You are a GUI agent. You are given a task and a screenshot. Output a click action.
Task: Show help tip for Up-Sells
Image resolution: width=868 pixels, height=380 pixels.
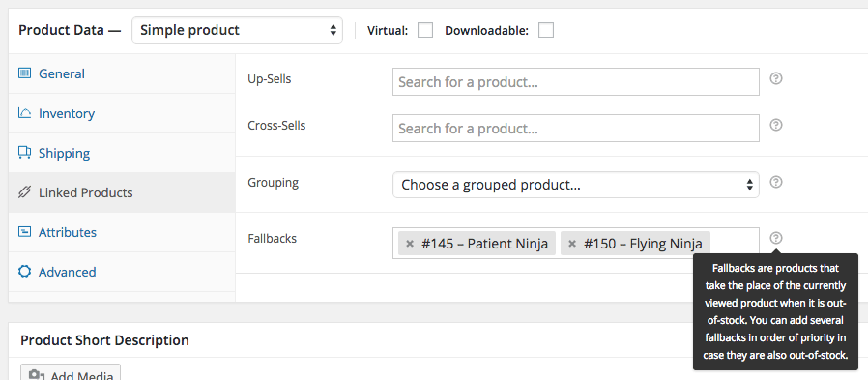pos(776,78)
